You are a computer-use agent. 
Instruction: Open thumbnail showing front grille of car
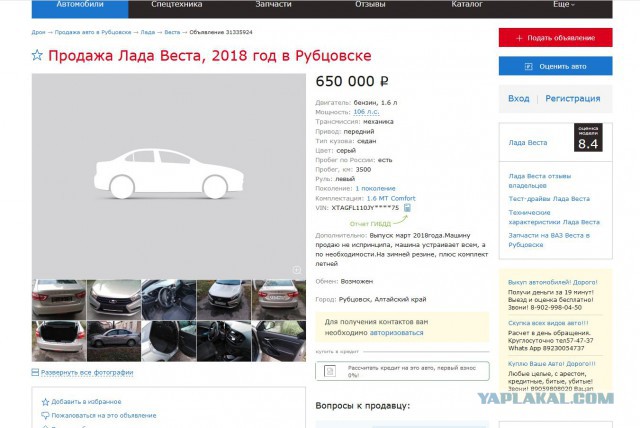114,299
